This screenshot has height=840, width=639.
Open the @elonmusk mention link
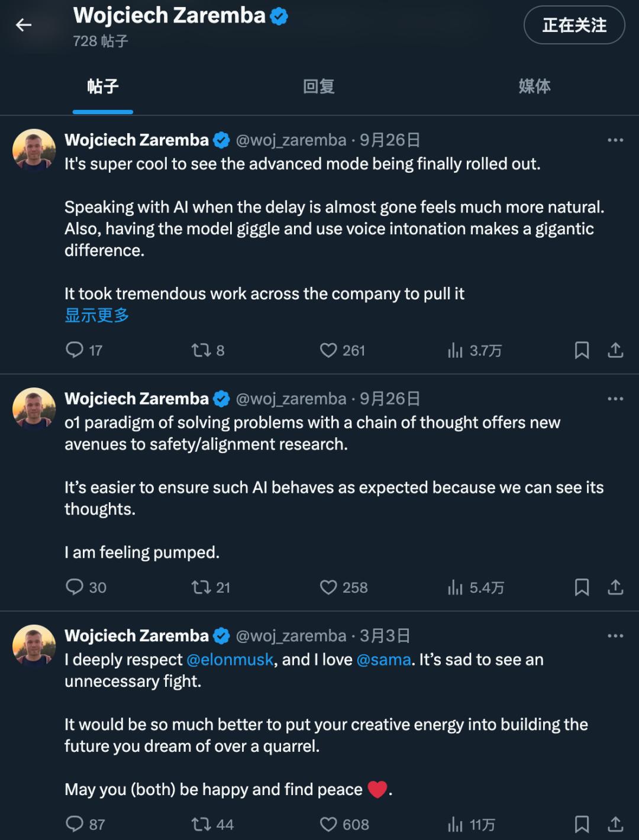pyautogui.click(x=230, y=660)
